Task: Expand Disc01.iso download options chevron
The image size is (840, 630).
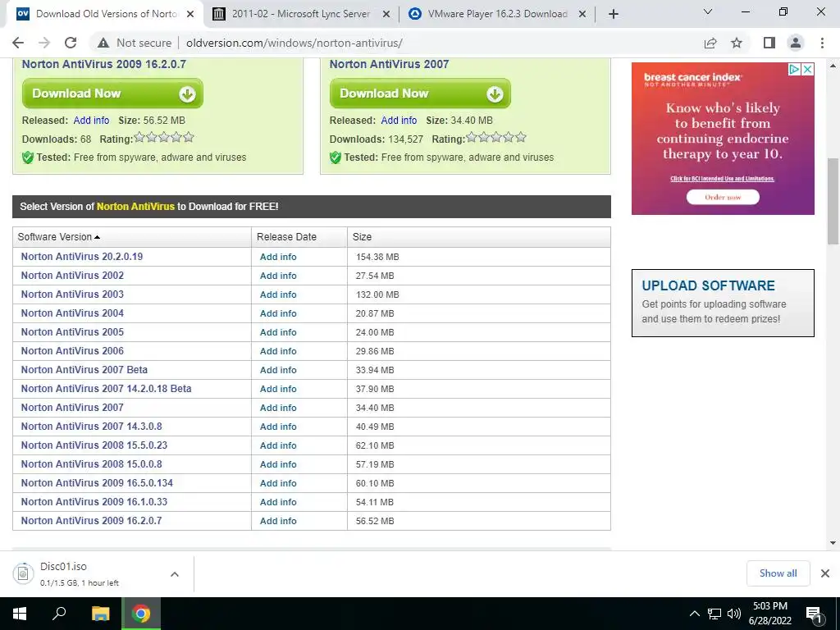Action: click(x=175, y=573)
